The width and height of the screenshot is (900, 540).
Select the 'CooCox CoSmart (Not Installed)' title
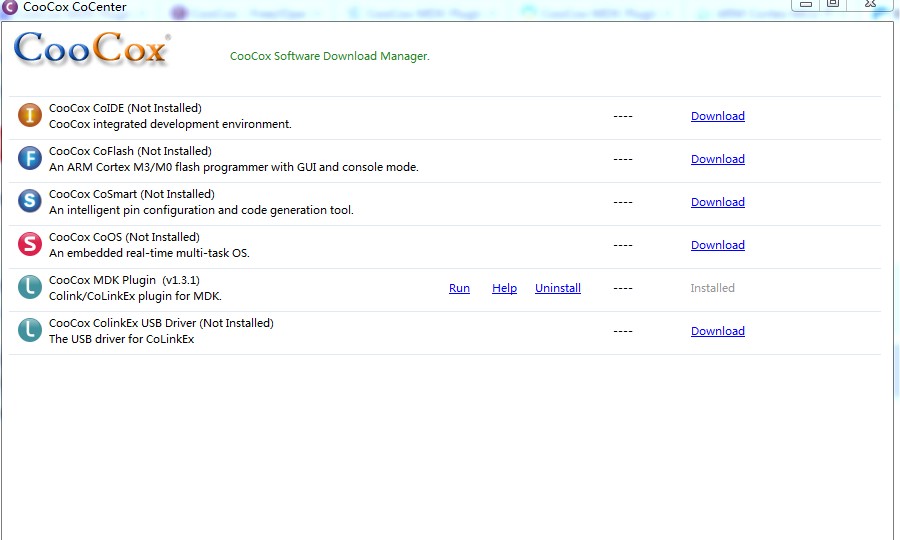point(131,194)
